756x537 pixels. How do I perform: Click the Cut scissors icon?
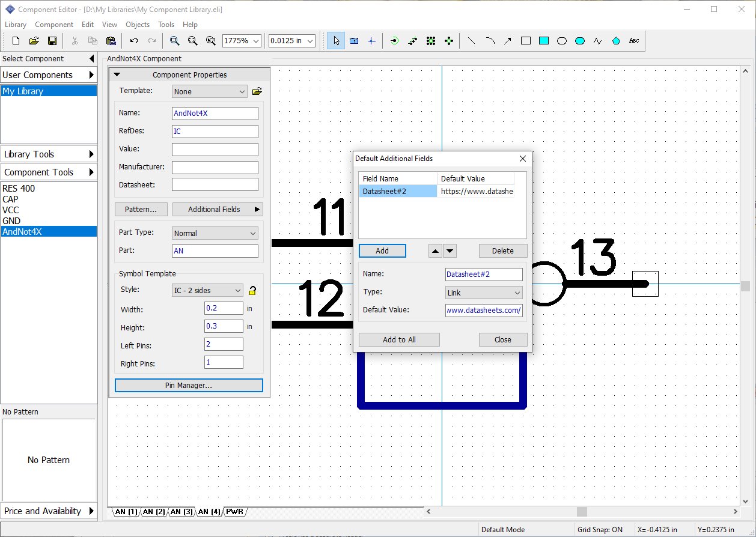(x=75, y=41)
